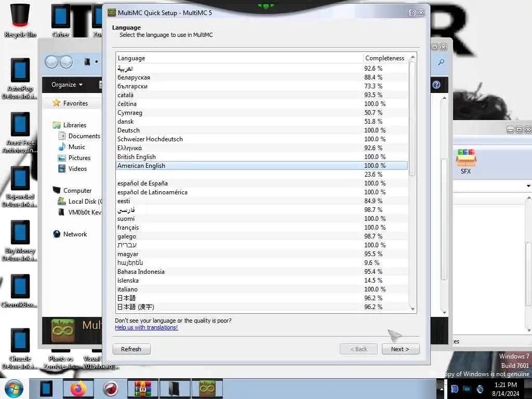Open the dropdown arrow in right window
The height and width of the screenshot is (399, 532).
[528, 185]
